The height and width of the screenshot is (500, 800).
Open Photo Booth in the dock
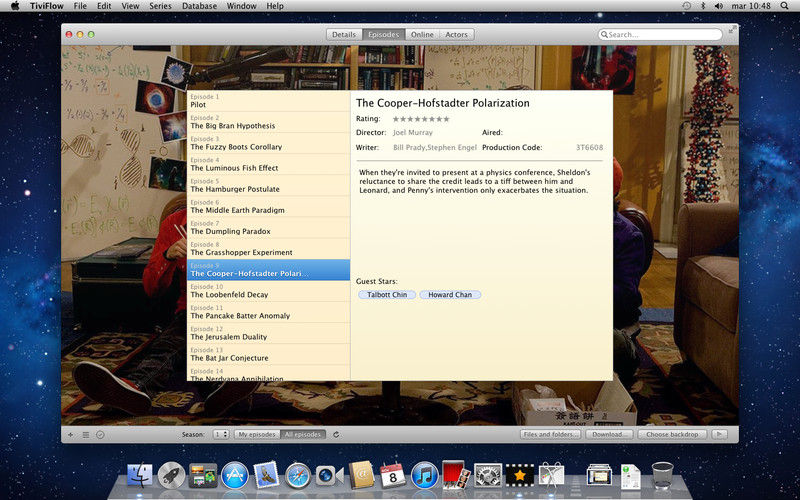pyautogui.click(x=456, y=475)
